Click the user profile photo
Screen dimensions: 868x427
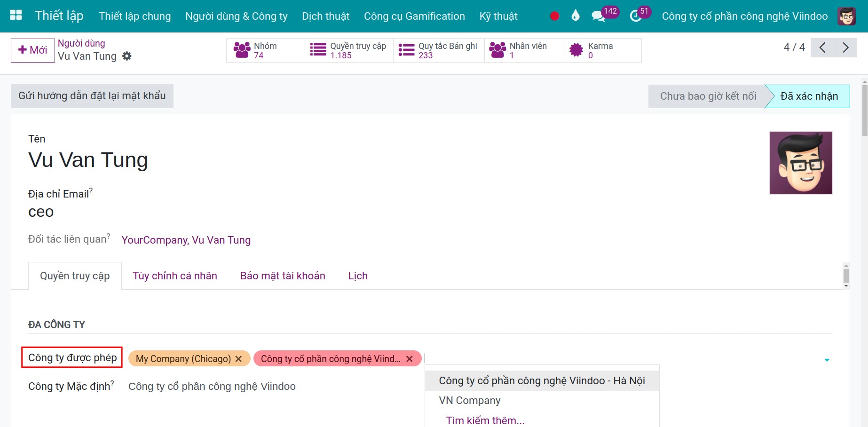(801, 163)
